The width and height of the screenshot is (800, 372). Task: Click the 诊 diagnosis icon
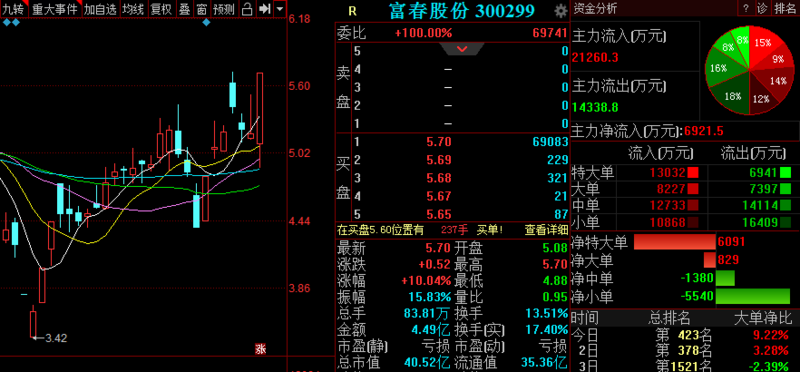[761, 8]
